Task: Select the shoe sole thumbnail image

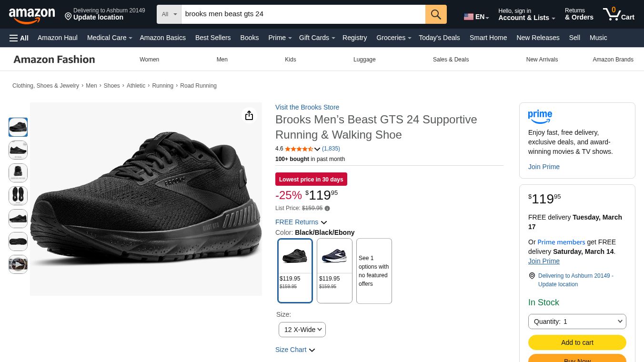Action: click(x=18, y=241)
